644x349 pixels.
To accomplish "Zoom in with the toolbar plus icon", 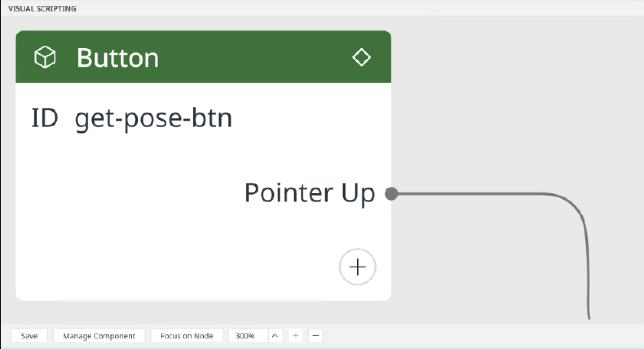I will tap(296, 336).
